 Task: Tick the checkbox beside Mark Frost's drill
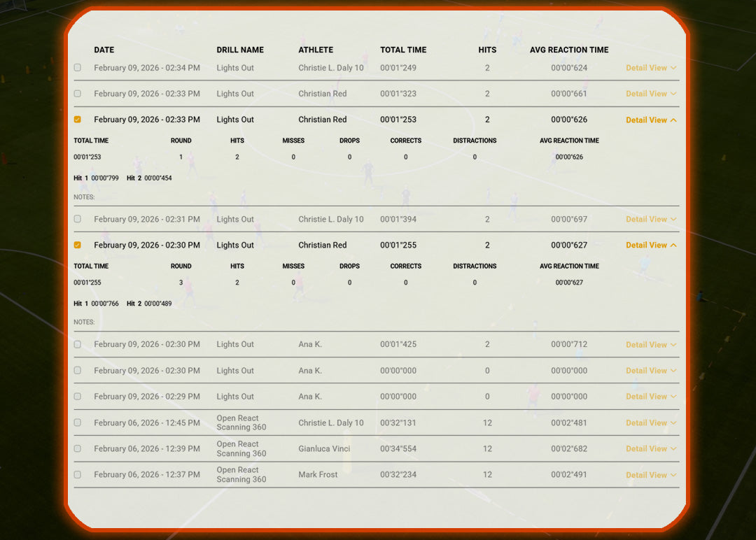pyautogui.click(x=78, y=474)
